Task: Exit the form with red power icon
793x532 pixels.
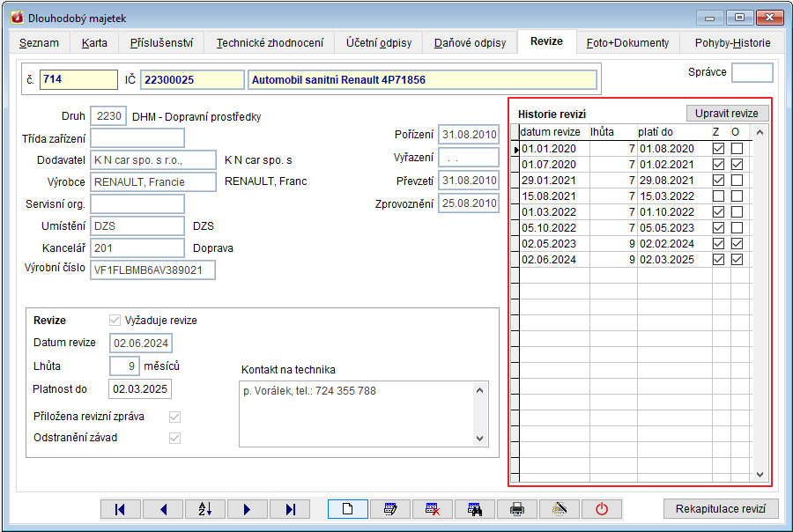Action: (x=602, y=509)
